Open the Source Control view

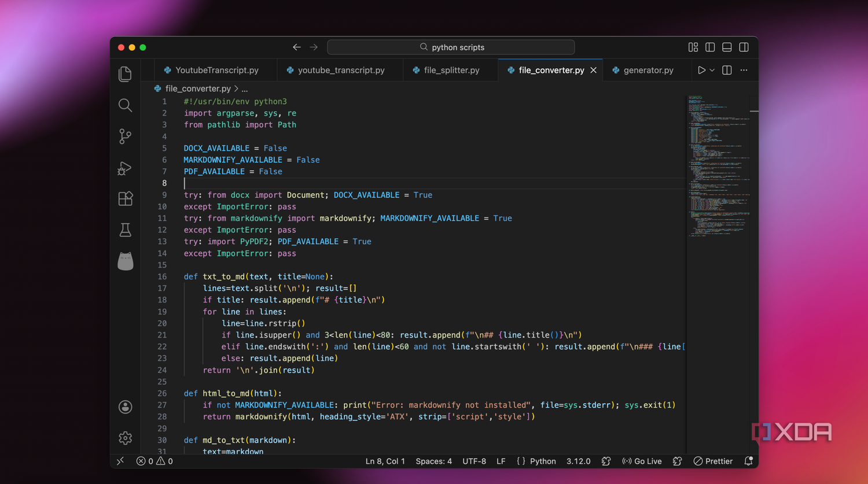[x=125, y=136]
